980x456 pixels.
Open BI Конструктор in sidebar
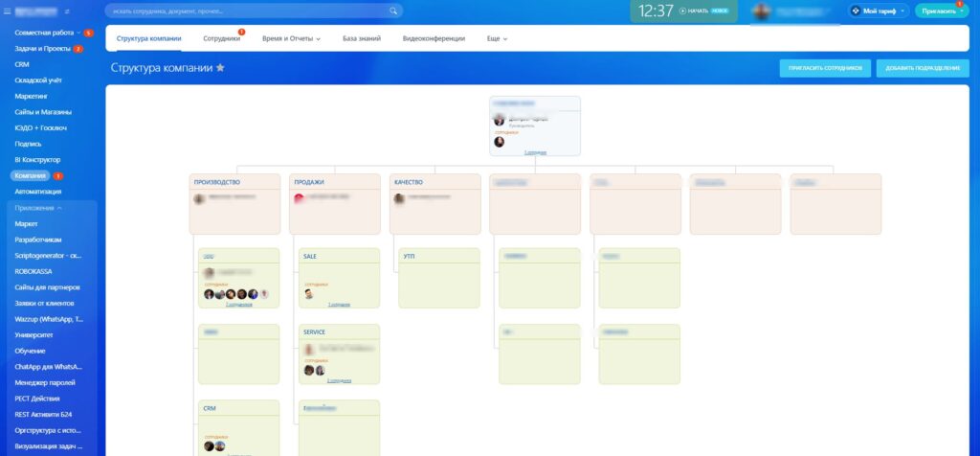(x=37, y=160)
